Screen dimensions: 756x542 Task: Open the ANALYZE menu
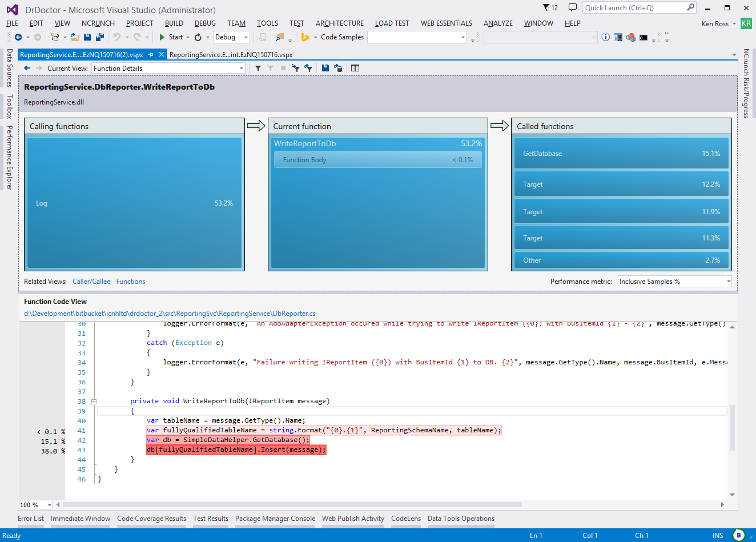click(x=498, y=23)
